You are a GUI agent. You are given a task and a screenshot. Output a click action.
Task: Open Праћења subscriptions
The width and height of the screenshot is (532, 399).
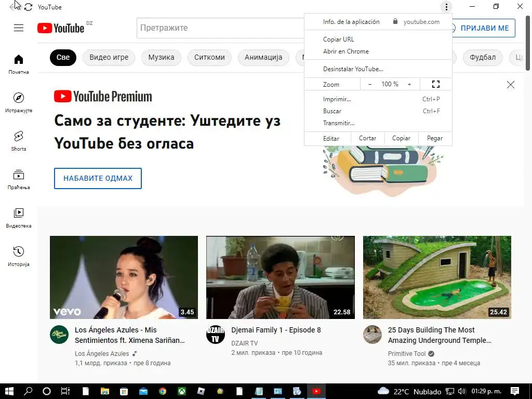(x=19, y=179)
